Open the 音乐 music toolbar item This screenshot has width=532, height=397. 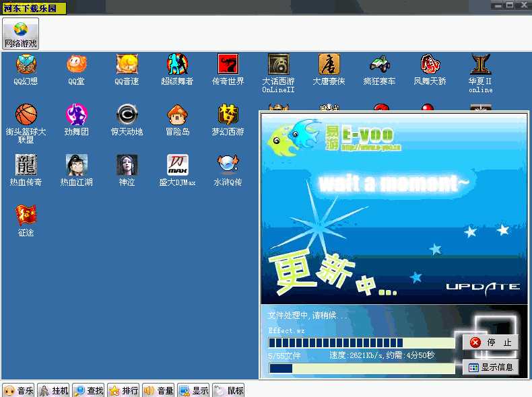pos(18,390)
